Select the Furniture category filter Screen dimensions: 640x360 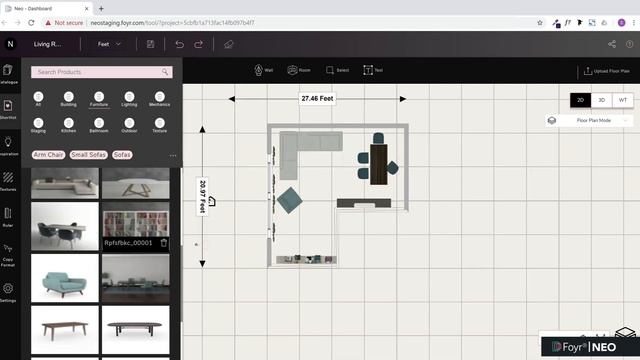point(99,99)
